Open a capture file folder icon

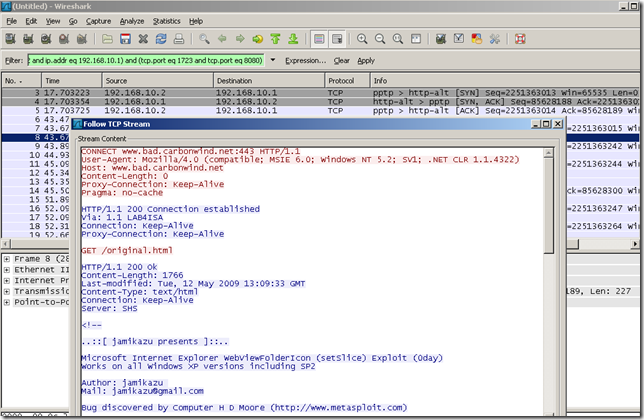107,39
